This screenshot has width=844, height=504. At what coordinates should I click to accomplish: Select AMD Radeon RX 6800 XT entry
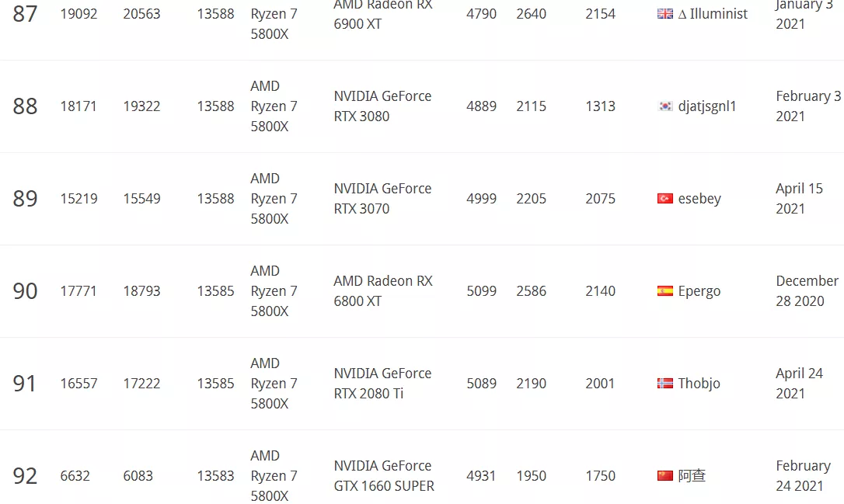(x=382, y=291)
